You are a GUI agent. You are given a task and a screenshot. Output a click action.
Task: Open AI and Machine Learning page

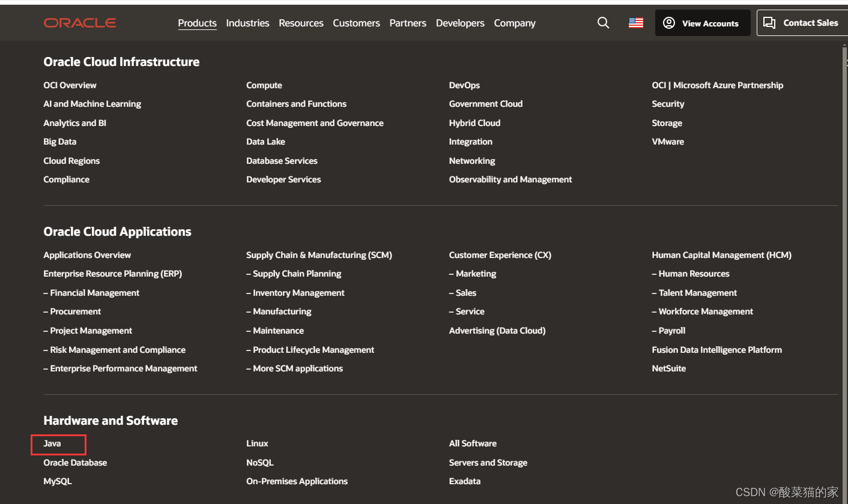coord(92,104)
